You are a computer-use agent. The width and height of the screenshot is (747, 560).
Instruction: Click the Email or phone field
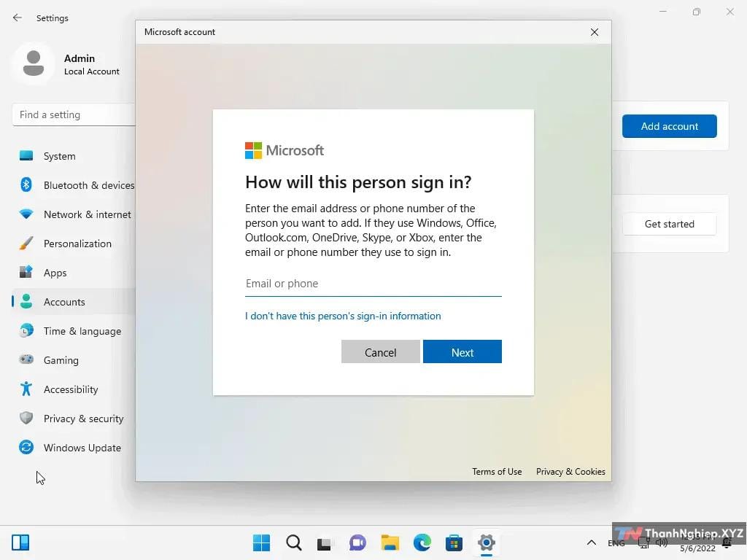tap(373, 284)
